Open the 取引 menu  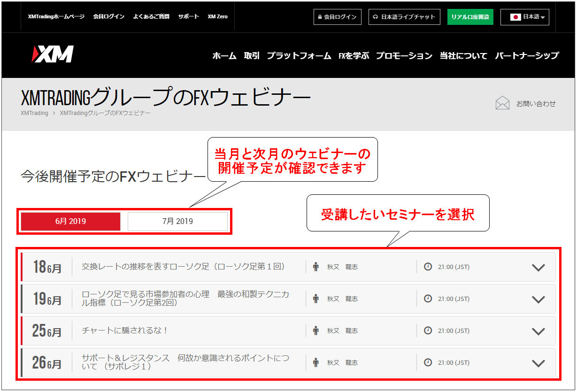click(x=252, y=55)
